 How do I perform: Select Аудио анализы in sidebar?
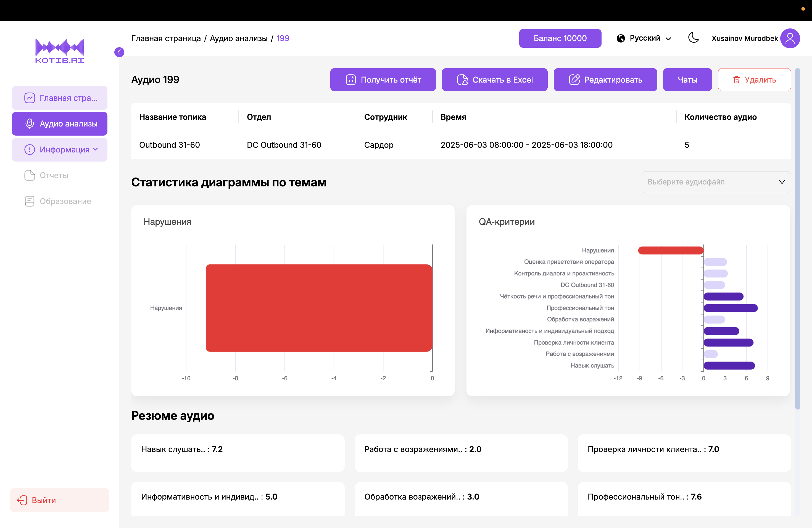(59, 123)
